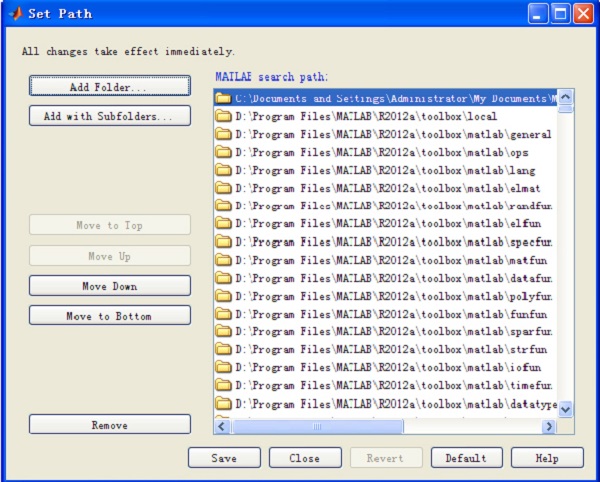
Task: Select folder icon of matlab\lang entry
Action: tap(223, 170)
